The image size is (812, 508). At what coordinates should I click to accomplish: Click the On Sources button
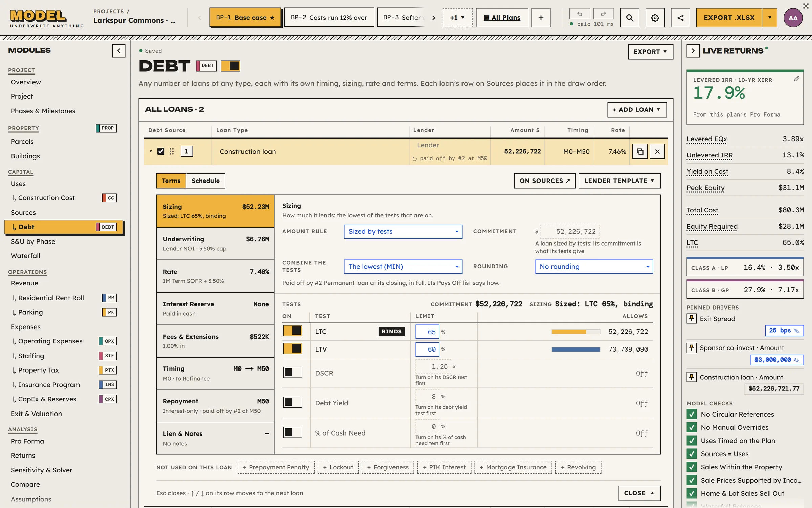544,181
